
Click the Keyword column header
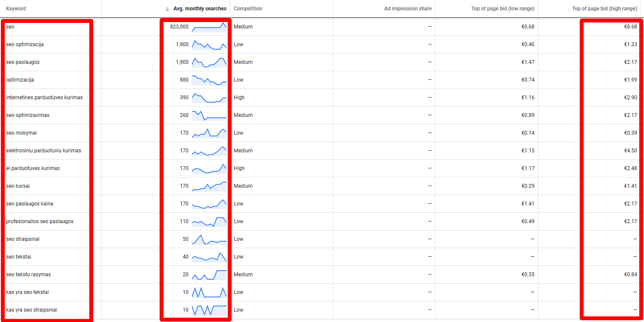tap(16, 9)
